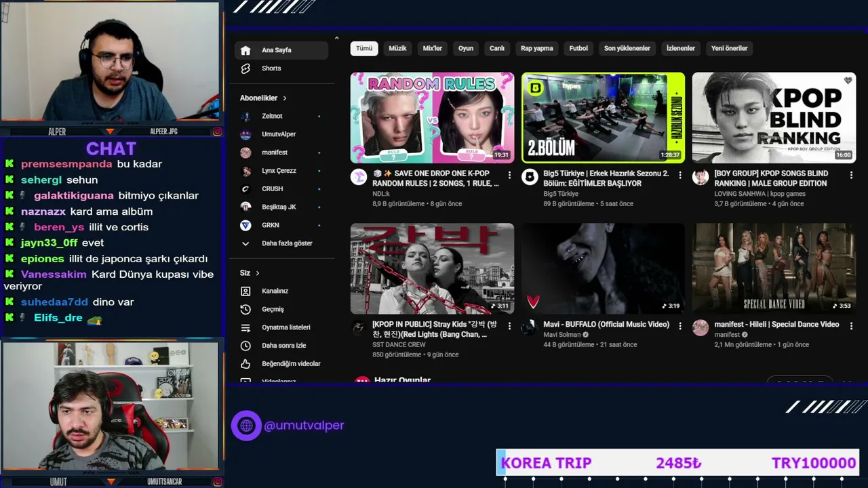Open Zeitnot channel avatar in subscriptions
The width and height of the screenshot is (868, 488).
[245, 116]
